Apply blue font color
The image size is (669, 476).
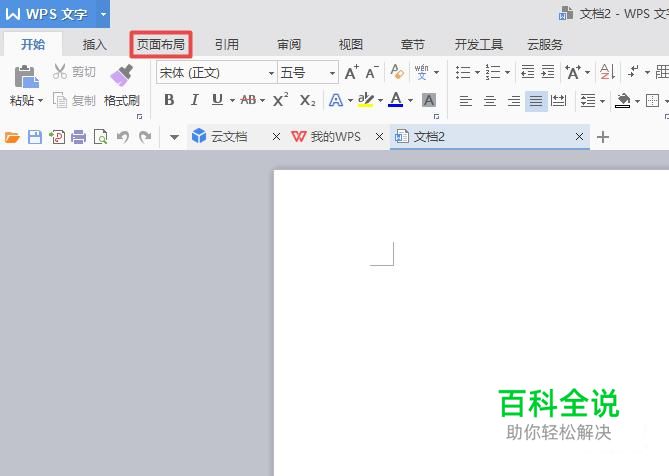coord(396,100)
